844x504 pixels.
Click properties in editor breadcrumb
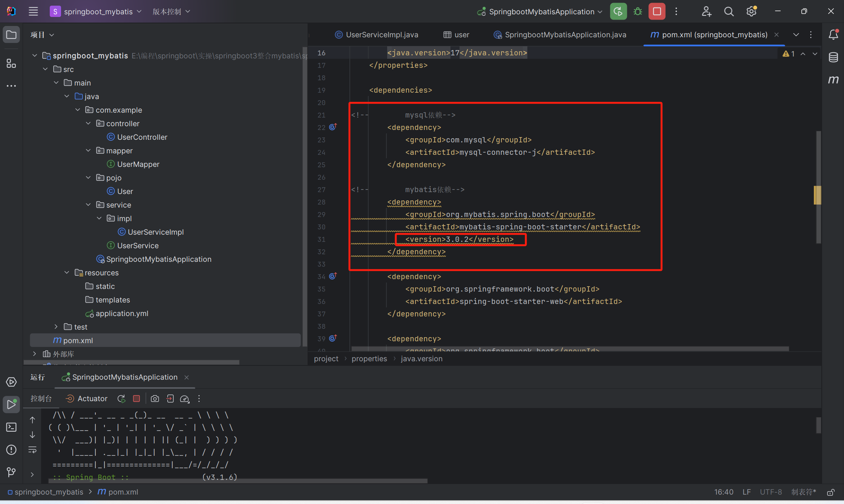click(369, 359)
